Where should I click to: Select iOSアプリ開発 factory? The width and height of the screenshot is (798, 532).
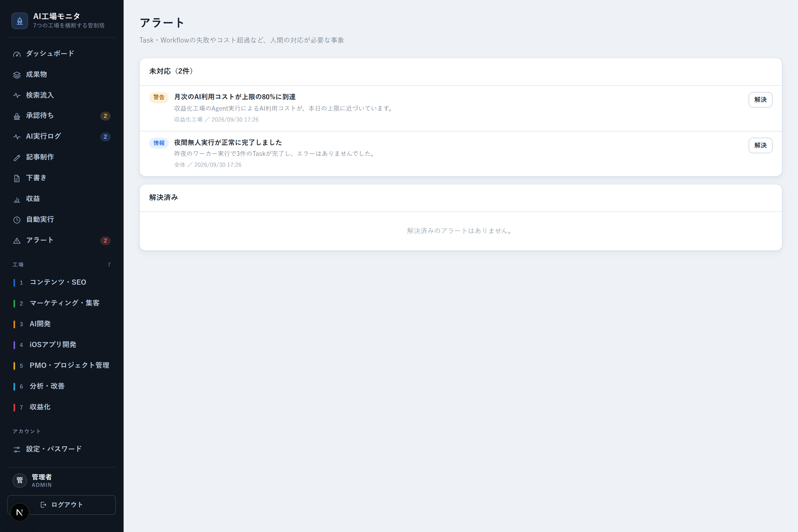pyautogui.click(x=62, y=345)
